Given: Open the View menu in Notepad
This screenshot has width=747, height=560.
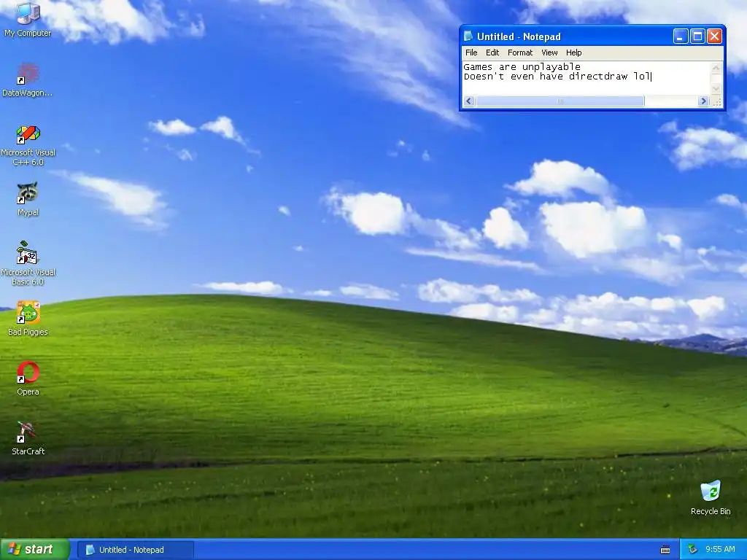Looking at the screenshot, I should point(549,52).
